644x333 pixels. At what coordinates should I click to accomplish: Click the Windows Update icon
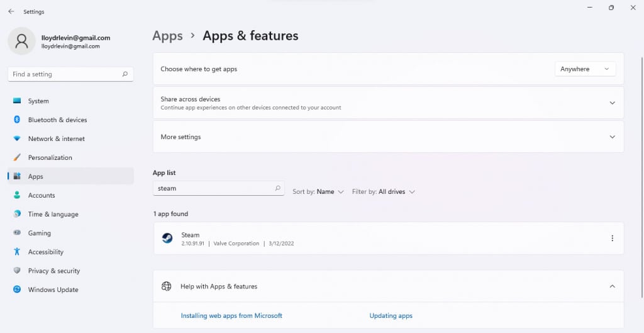(17, 290)
